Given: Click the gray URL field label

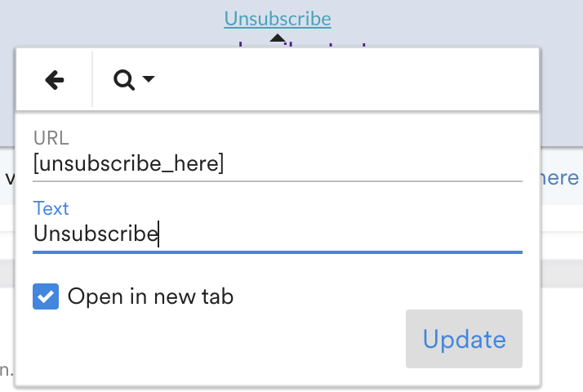Looking at the screenshot, I should 51,139.
